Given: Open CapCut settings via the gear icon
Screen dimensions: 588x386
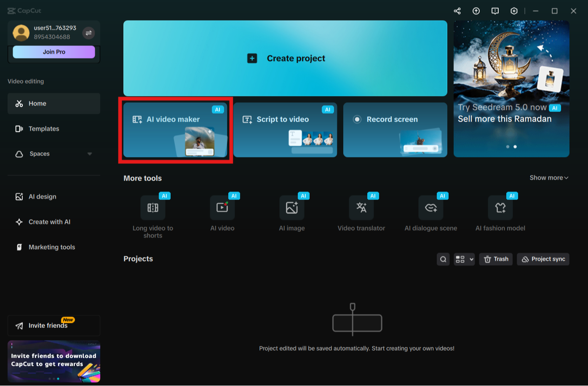Looking at the screenshot, I should [514, 11].
